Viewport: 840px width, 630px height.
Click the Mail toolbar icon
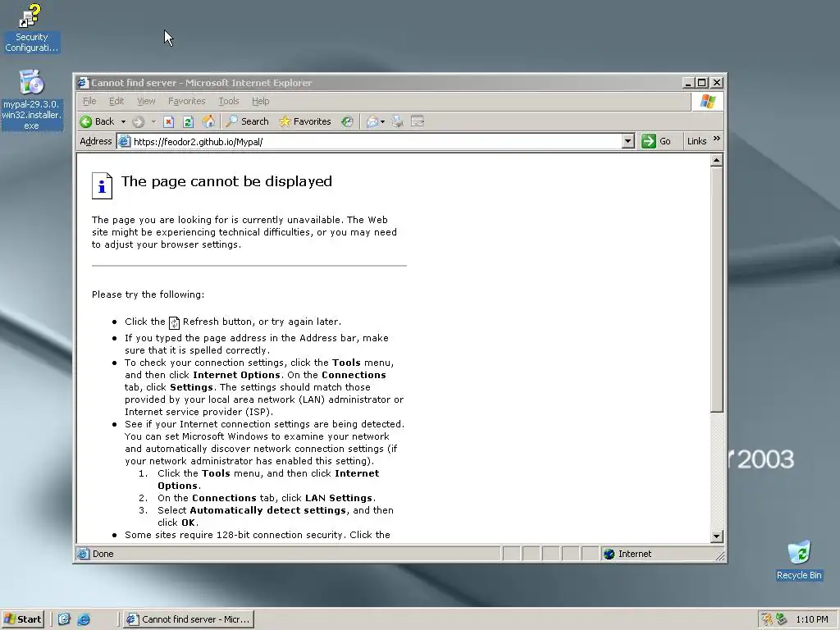click(x=372, y=121)
